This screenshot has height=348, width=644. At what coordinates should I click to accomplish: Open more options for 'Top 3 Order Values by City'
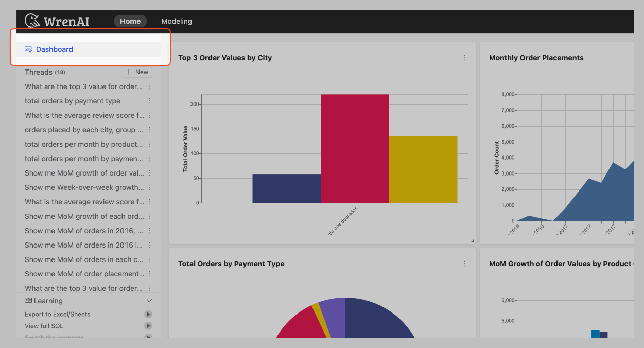464,58
